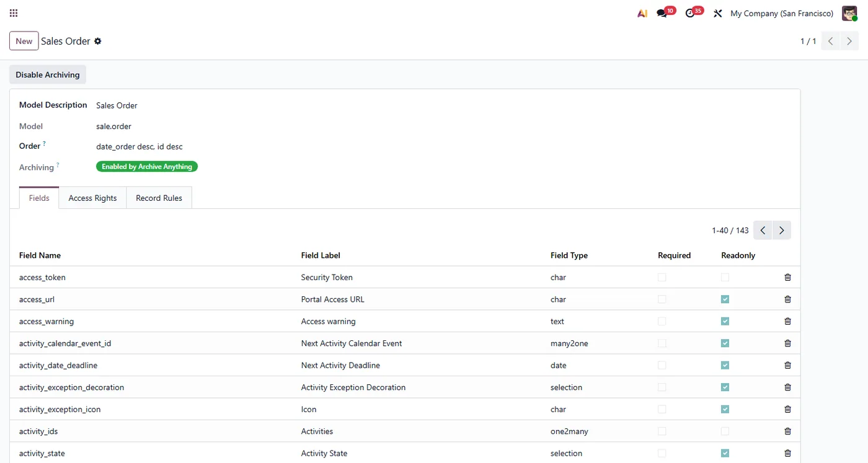Toggle Readonly checkbox for activity_exception_decoration
The width and height of the screenshot is (868, 463).
pos(725,387)
